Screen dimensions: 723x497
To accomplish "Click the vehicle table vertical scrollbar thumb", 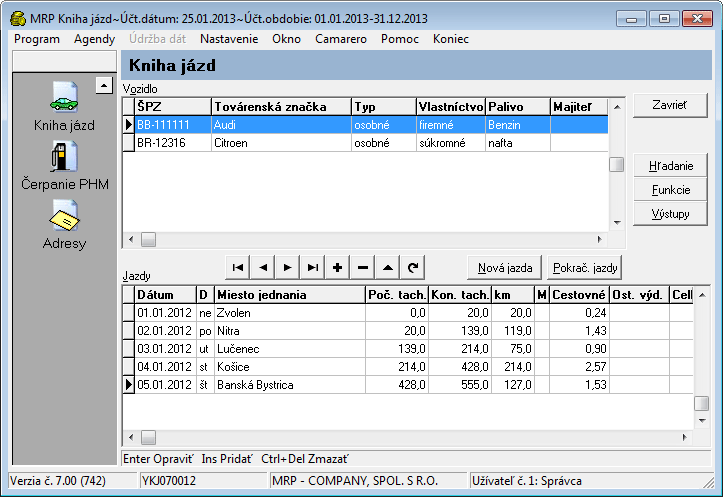I will pyautogui.click(x=617, y=165).
